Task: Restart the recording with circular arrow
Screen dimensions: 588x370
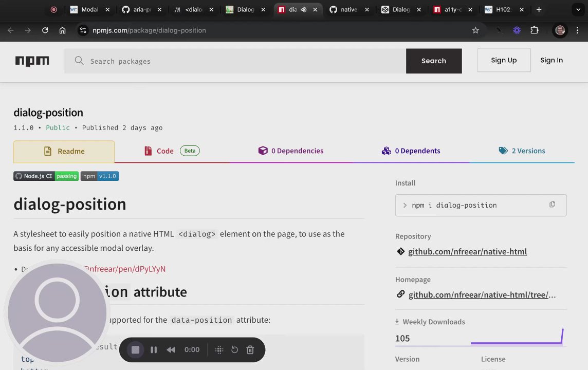Action: pyautogui.click(x=235, y=350)
